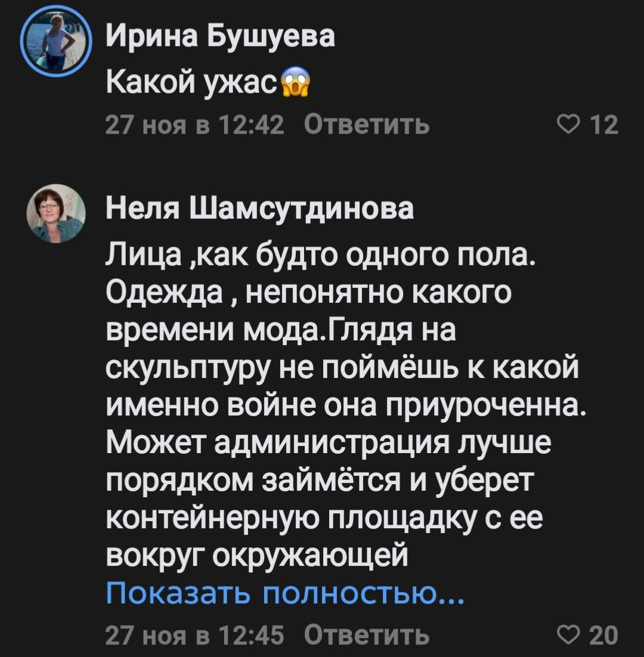Open profile via name Ирина Бушуева
This screenshot has width=644, height=657.
[x=221, y=38]
